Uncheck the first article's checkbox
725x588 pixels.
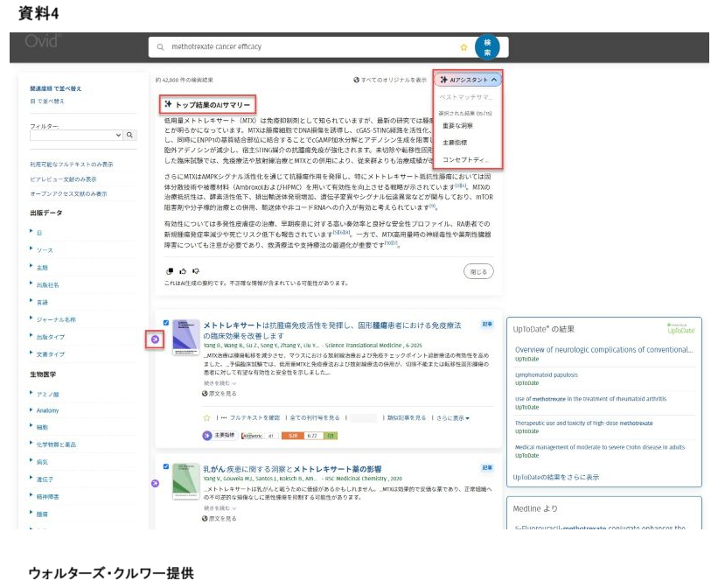(x=166, y=322)
